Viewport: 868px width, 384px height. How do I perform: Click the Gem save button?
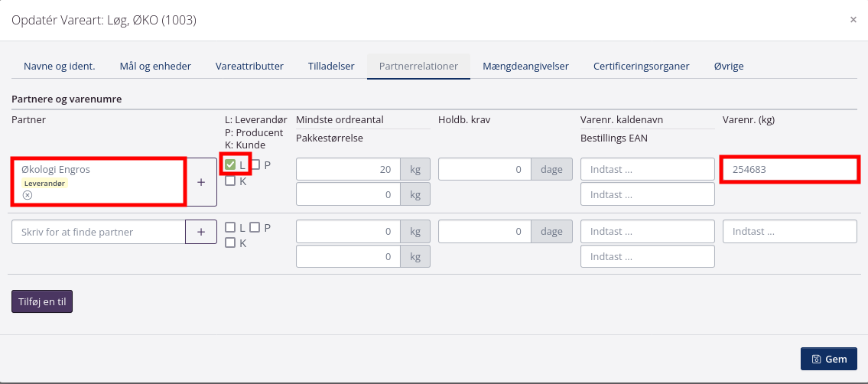pyautogui.click(x=829, y=359)
